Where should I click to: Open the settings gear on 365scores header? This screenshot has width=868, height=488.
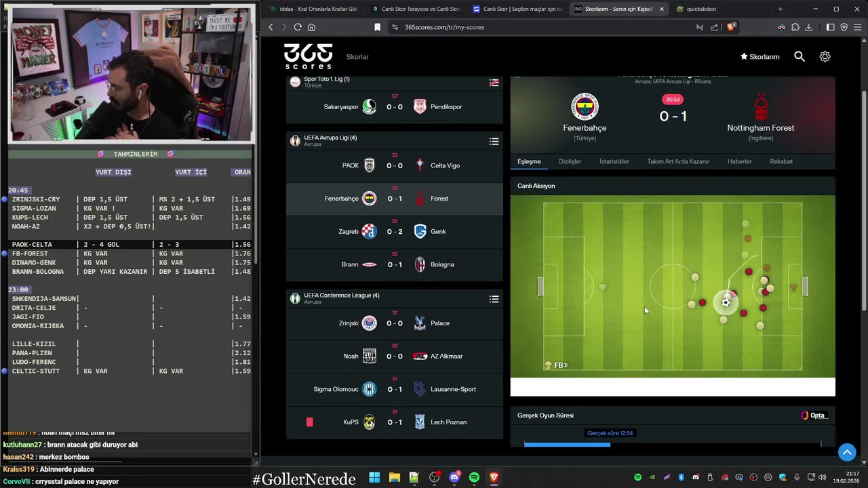tap(825, 57)
